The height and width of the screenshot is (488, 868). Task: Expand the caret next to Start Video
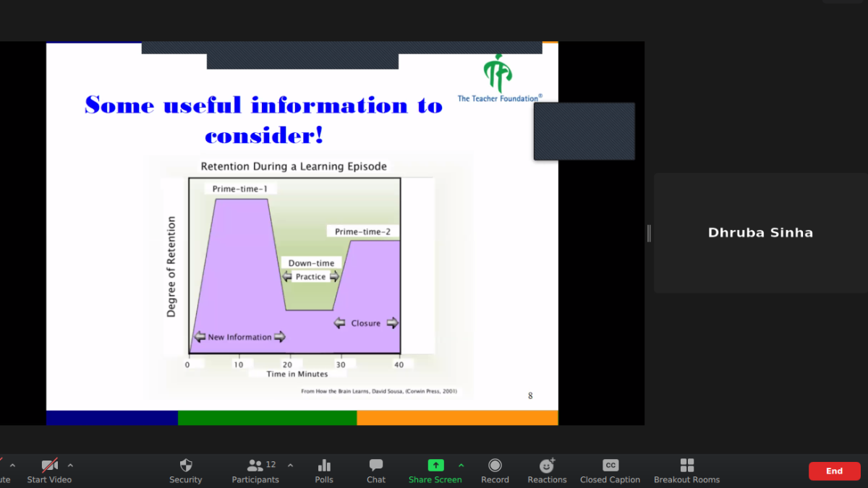click(x=70, y=465)
